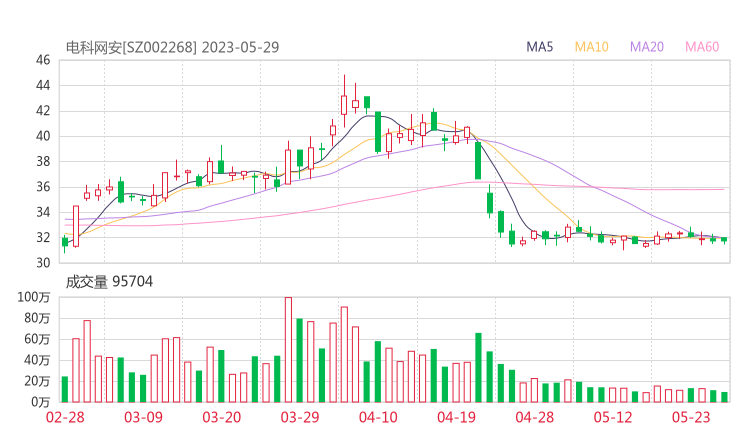The height and width of the screenshot is (440, 740).
Task: Toggle the MA60 legend entry
Action: [702, 47]
